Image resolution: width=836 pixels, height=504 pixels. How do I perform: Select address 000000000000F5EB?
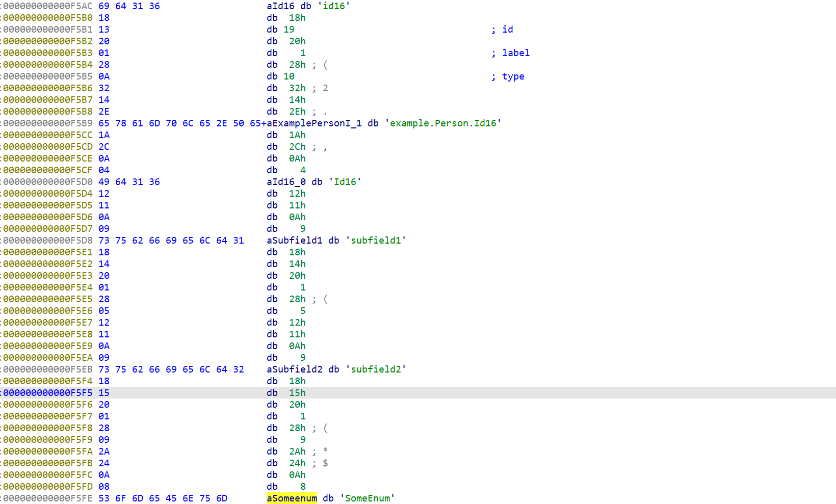point(48,369)
